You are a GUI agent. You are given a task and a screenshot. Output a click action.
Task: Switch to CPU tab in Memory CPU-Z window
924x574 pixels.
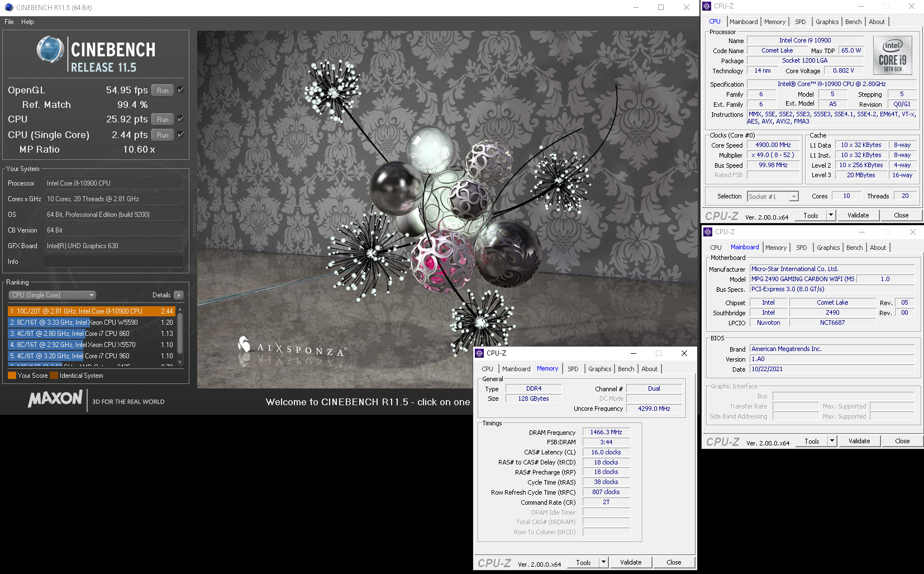point(487,369)
